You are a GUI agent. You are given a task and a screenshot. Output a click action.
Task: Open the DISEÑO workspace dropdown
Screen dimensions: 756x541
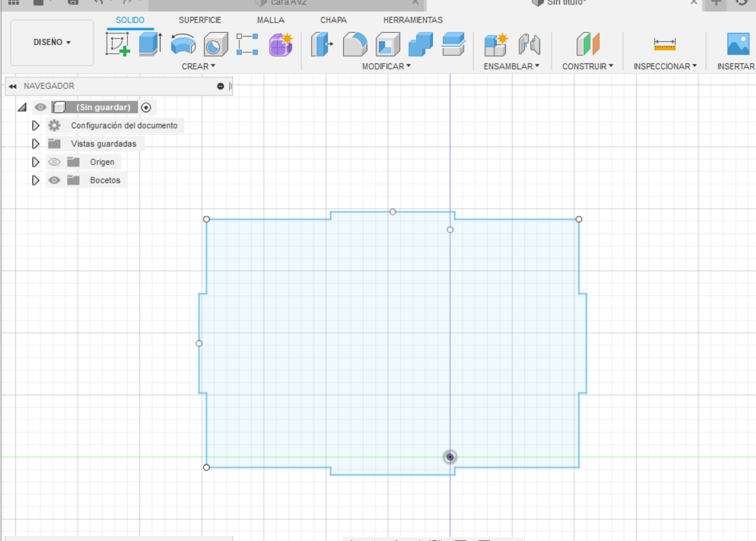(52, 43)
